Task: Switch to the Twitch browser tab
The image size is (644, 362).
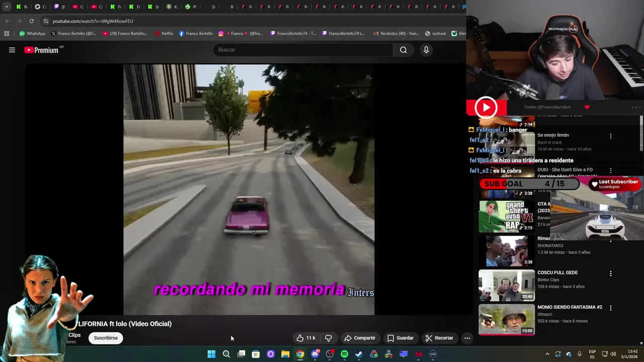Action: [59, 7]
